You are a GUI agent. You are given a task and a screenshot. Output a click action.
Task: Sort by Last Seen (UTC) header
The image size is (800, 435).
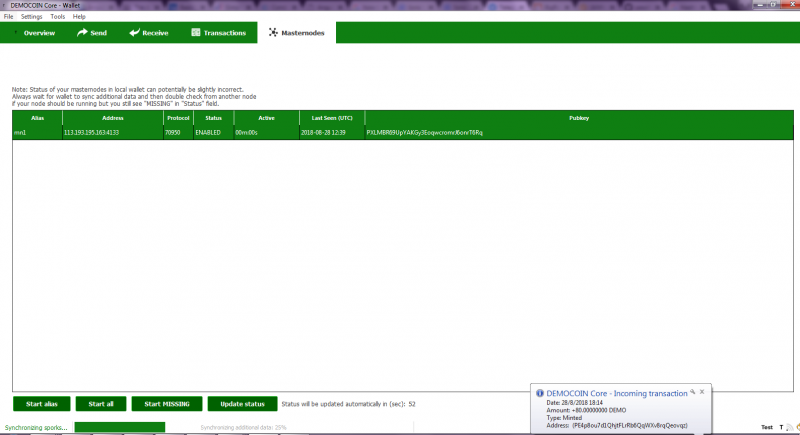[332, 118]
